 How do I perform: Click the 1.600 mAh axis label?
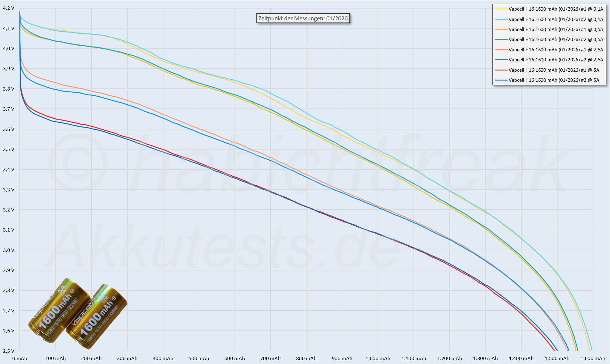[x=592, y=359]
